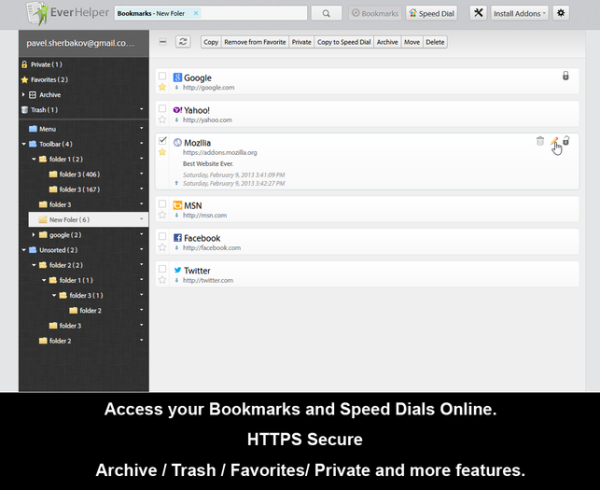Click the Private toolbar button
This screenshot has width=600, height=490.
302,42
